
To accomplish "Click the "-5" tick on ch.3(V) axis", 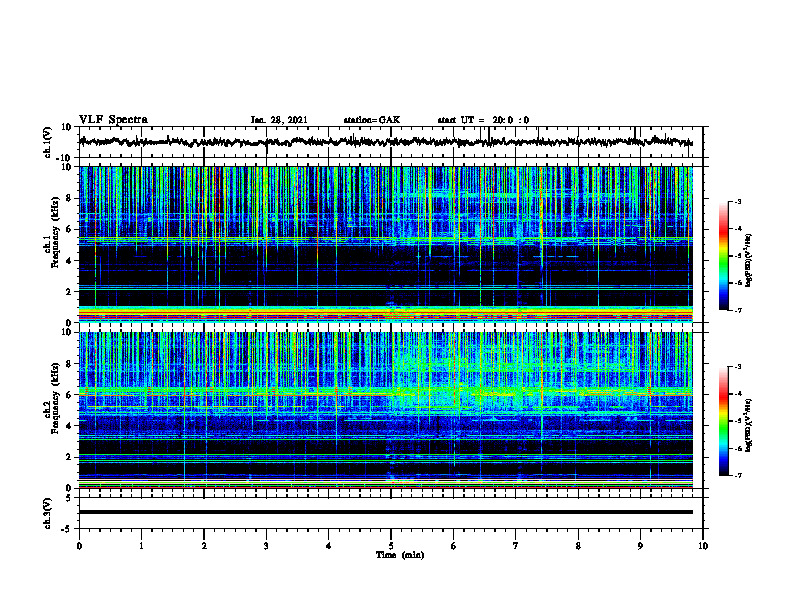I will click(x=67, y=529).
